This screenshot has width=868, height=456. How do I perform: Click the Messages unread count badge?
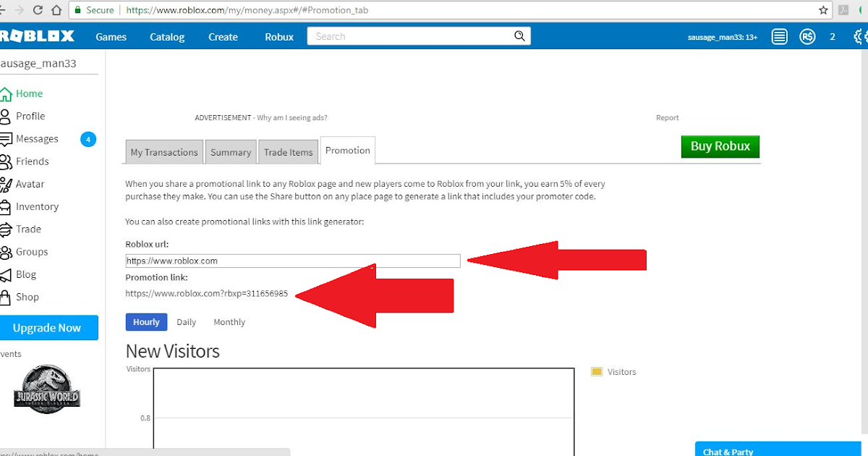[x=88, y=139]
